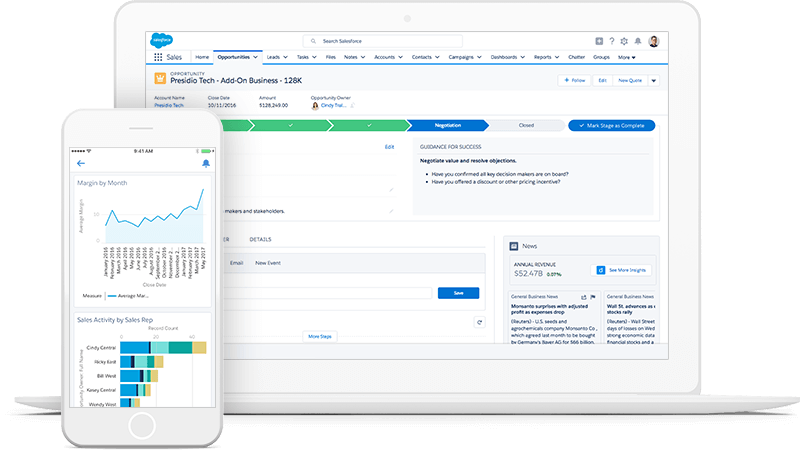Expand the Opportunities tab dropdown arrow
Screen dimensions: 800x455
[257, 57]
